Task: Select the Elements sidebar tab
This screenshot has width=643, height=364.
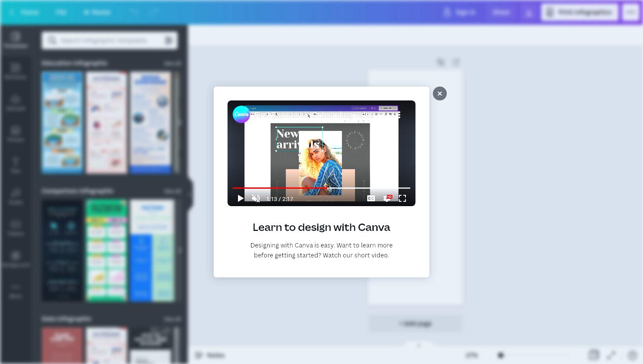Action: point(16,71)
